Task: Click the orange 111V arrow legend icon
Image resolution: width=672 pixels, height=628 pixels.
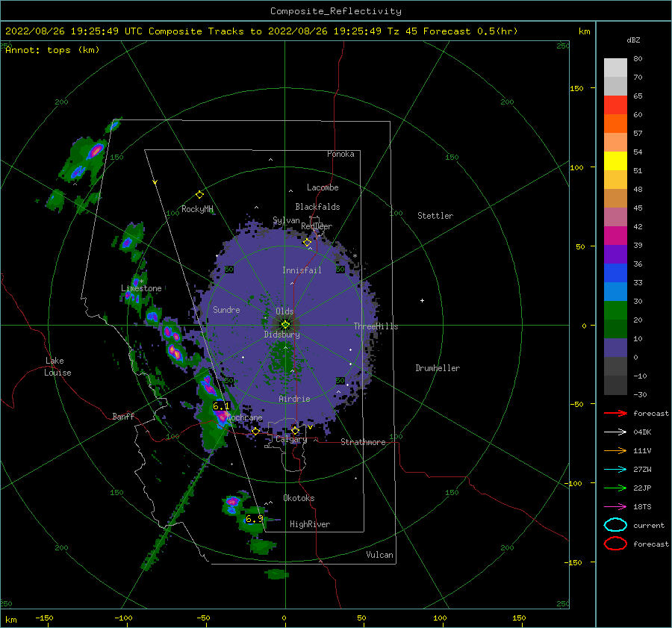Action: click(x=615, y=450)
